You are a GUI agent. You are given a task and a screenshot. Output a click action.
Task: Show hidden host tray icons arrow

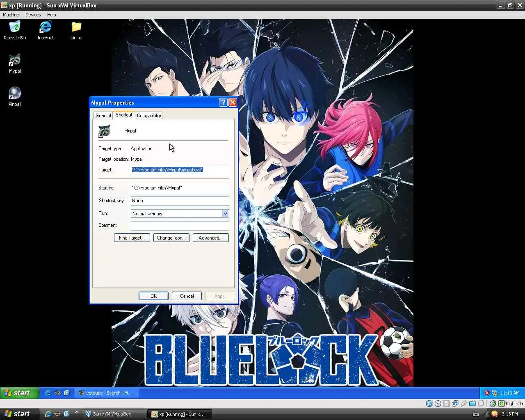pos(487,414)
